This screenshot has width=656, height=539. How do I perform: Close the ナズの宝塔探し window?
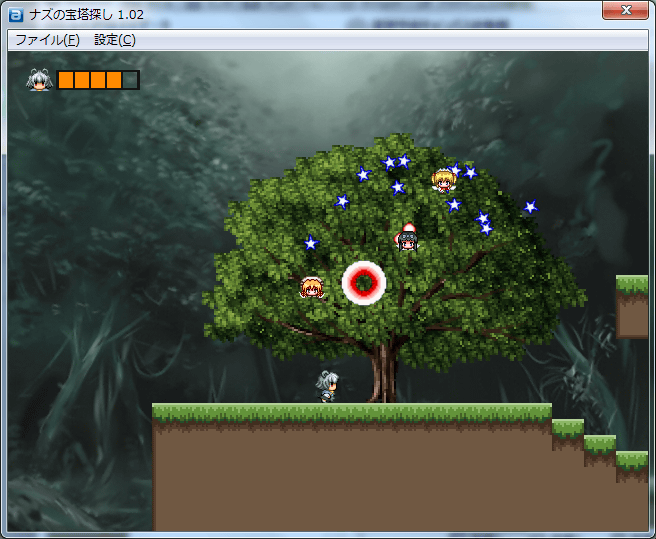(x=625, y=10)
